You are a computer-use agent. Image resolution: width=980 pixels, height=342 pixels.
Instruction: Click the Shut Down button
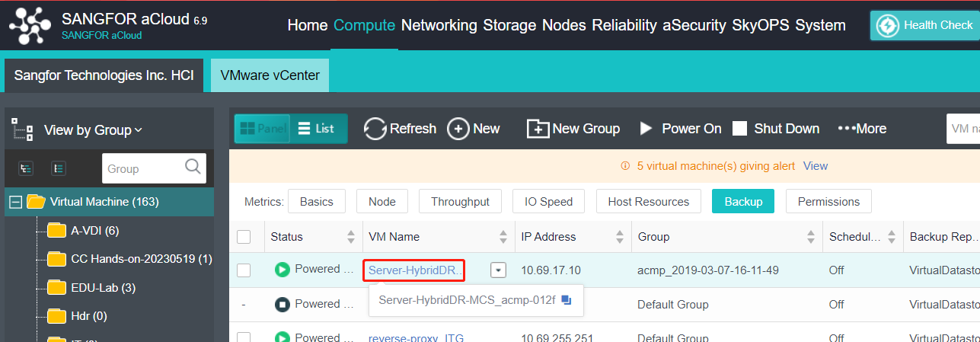[776, 129]
